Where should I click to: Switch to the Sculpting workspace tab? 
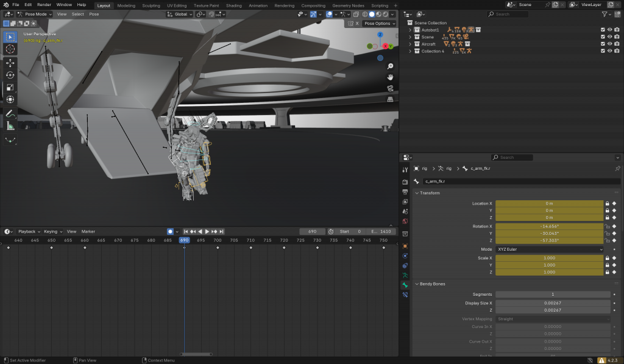151,5
